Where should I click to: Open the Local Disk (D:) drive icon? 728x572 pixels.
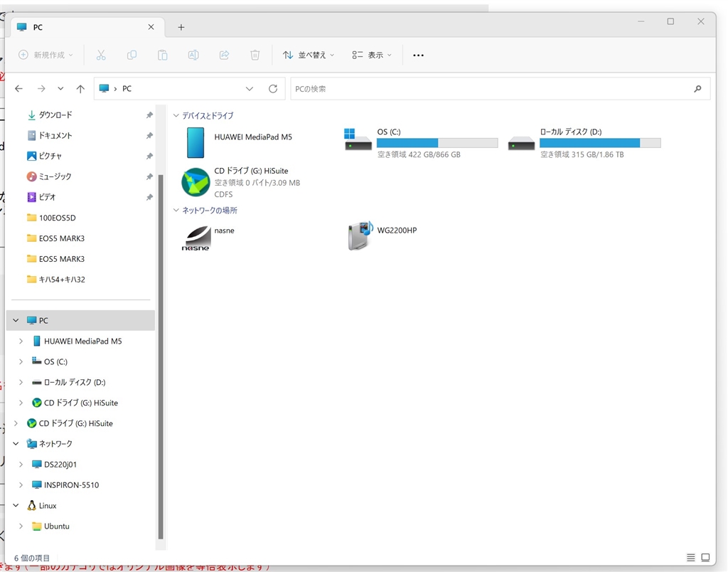(x=521, y=143)
